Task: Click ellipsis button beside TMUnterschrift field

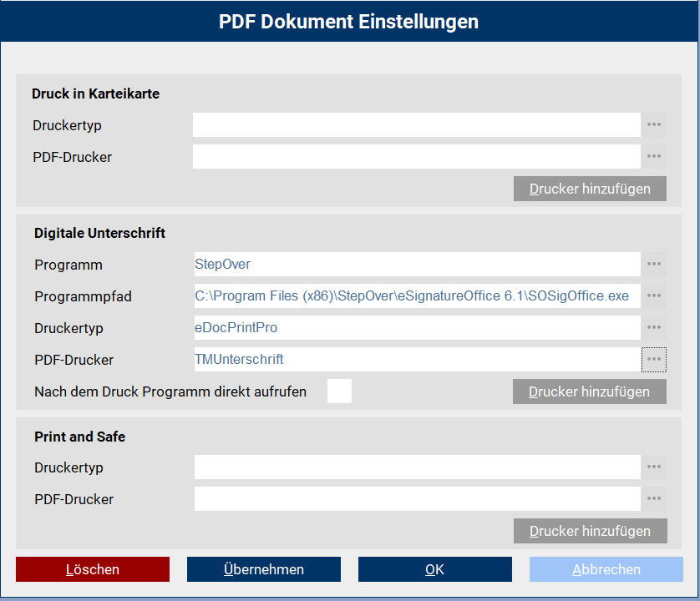Action: (x=653, y=360)
